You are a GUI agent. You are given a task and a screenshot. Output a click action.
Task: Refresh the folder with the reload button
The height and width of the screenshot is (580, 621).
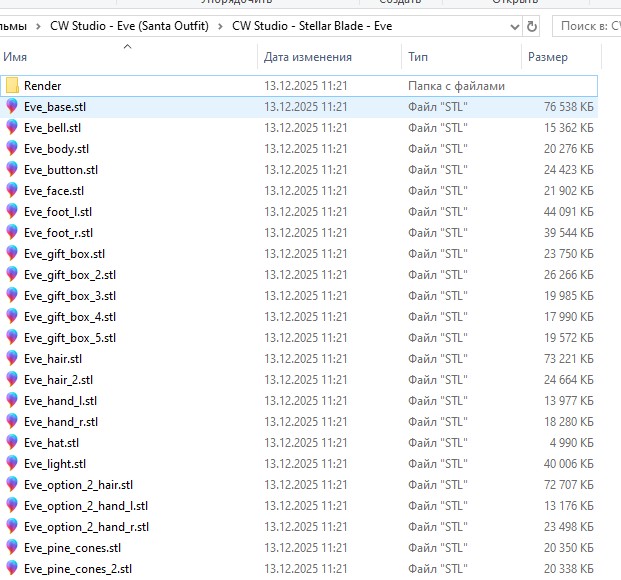[x=531, y=27]
